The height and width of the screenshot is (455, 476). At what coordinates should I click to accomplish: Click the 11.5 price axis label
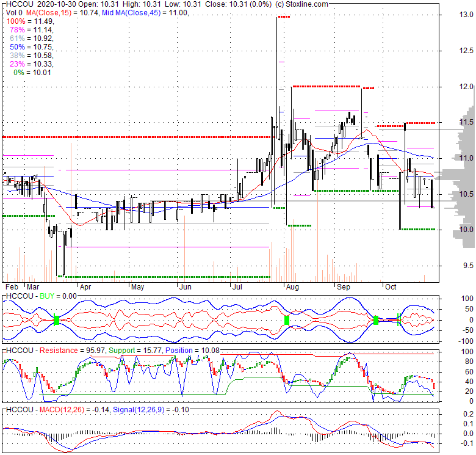466,122
